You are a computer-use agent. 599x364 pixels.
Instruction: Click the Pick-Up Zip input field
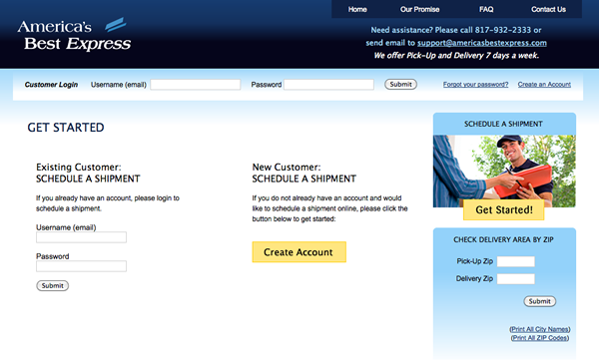click(x=516, y=261)
